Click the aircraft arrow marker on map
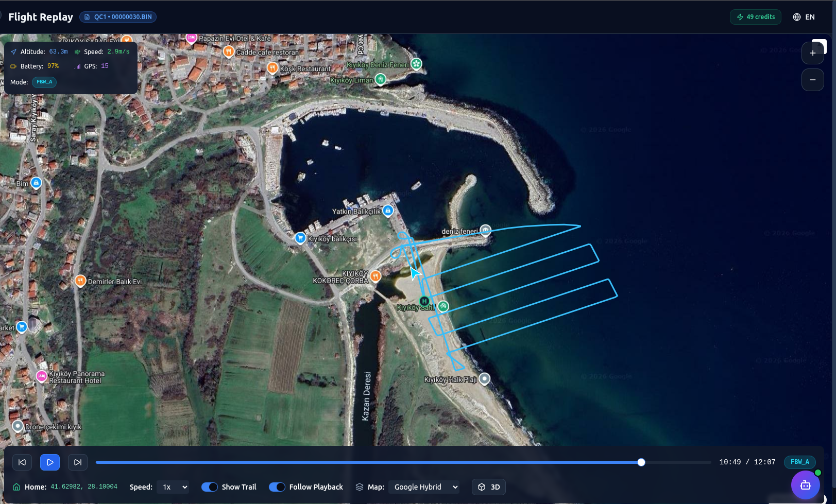 tap(415, 273)
